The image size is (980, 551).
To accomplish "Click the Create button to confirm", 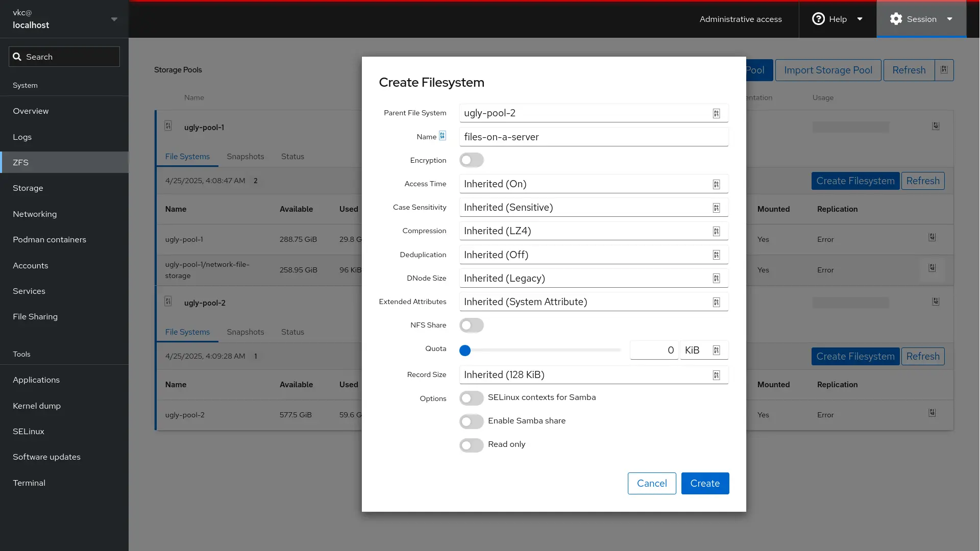I will click(x=705, y=483).
